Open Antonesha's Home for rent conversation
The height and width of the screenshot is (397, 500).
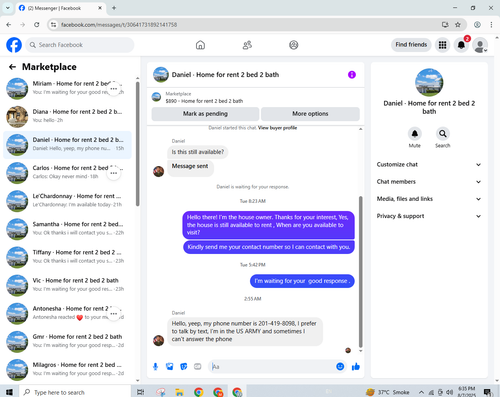(x=67, y=313)
